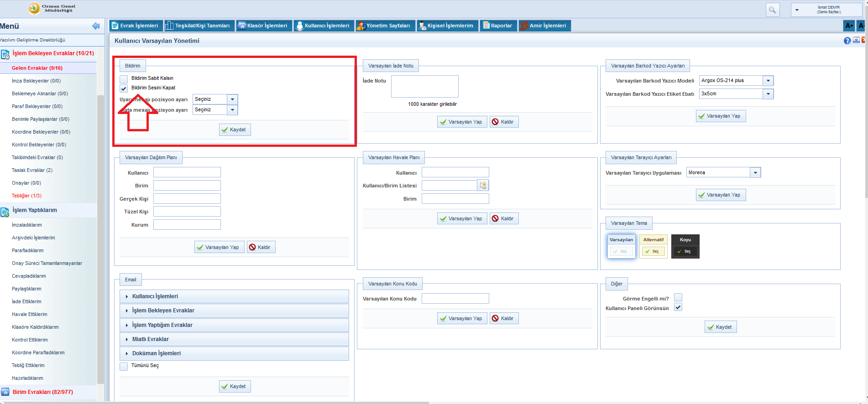The image size is (868, 404).
Task: Uncheck Bildirim Sesini Kapat checkbox
Action: coord(124,88)
